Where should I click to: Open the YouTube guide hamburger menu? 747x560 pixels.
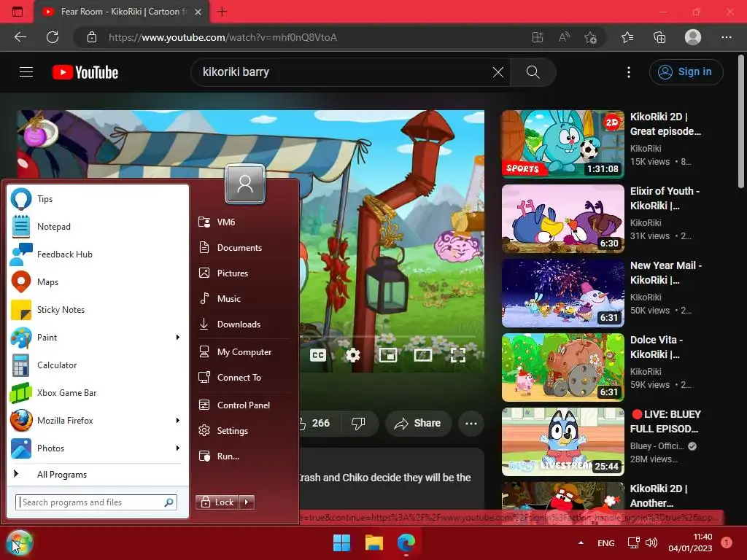(x=26, y=72)
